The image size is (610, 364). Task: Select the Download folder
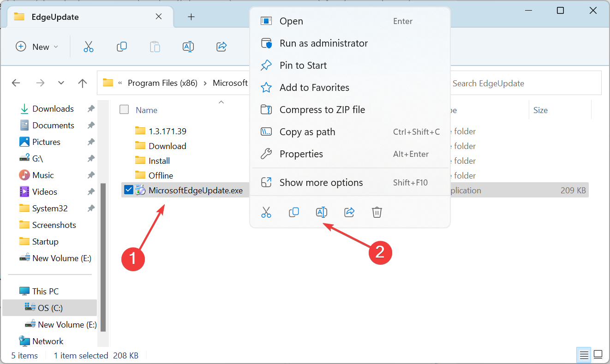pyautogui.click(x=167, y=146)
